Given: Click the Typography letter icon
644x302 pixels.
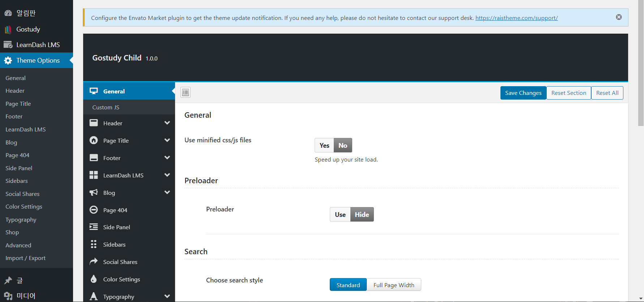Looking at the screenshot, I should 94,296.
